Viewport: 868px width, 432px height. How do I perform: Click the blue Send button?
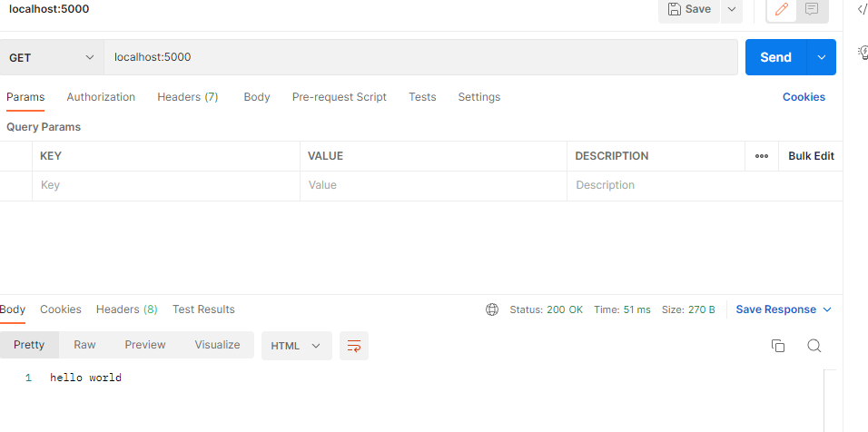coord(775,57)
